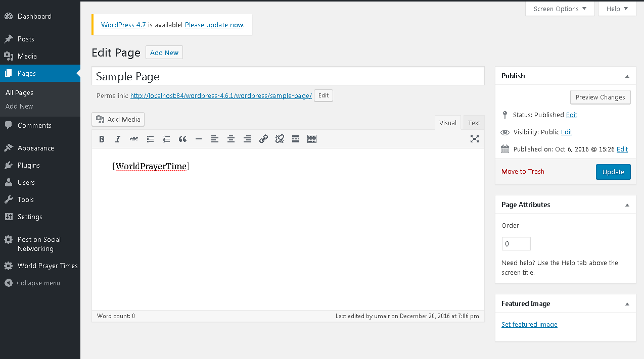Click the Word count: 0 status text
The height and width of the screenshot is (359, 644).
click(x=116, y=316)
